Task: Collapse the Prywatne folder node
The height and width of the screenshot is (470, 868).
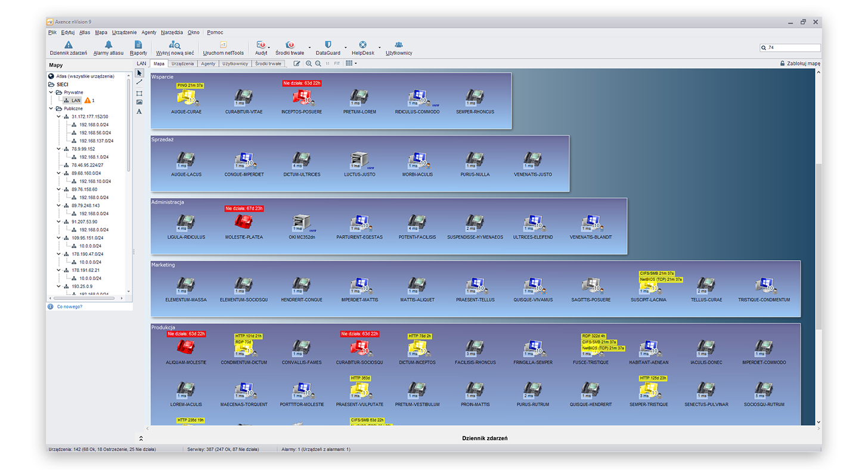Action: (51, 92)
